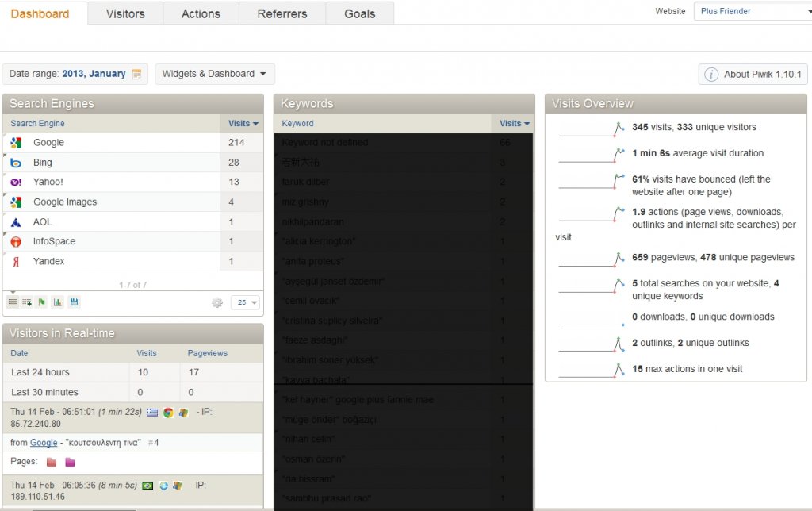Image resolution: width=812 pixels, height=511 pixels.
Task: Click the Pageviews column header in Real-time
Action: click(x=207, y=353)
